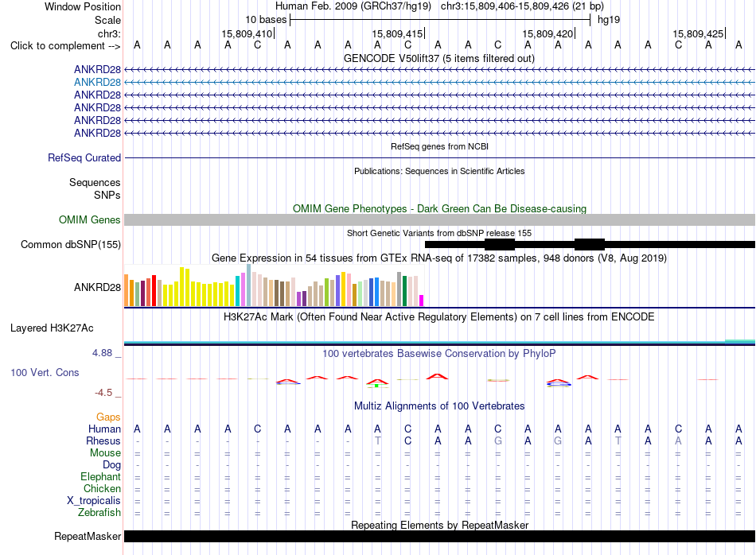Click the OMIM Genes track label
756x555 pixels.
pyautogui.click(x=89, y=219)
